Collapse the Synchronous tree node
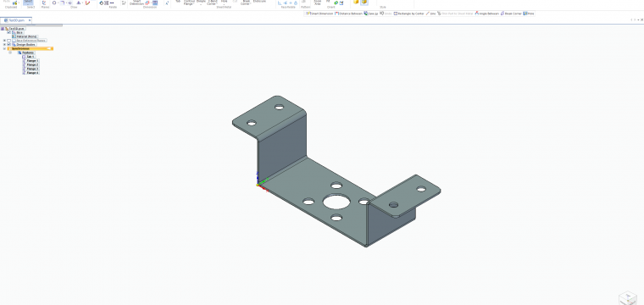 point(4,49)
